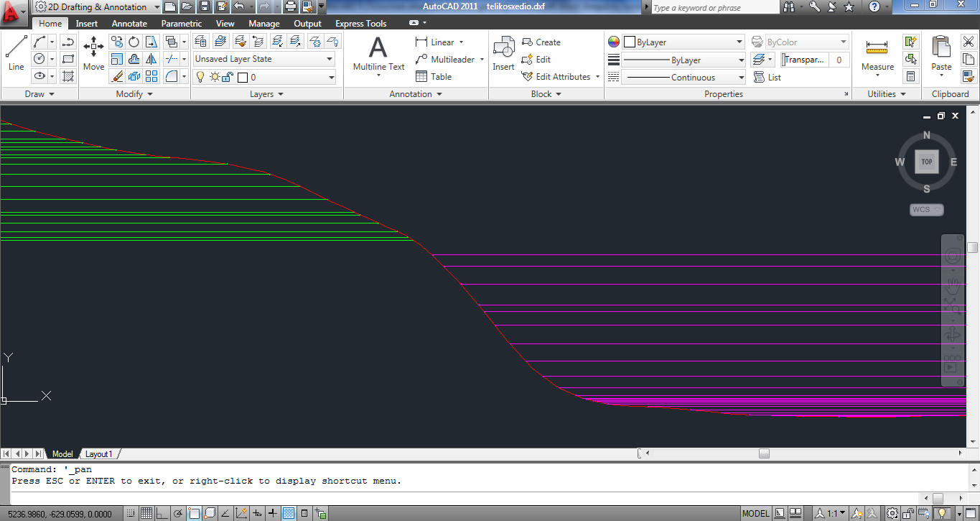
Task: Click the WCS coordinate system button
Action: click(926, 210)
